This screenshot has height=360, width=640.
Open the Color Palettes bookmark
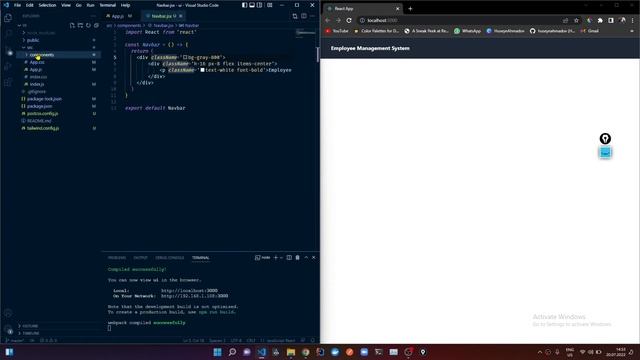click(x=377, y=31)
